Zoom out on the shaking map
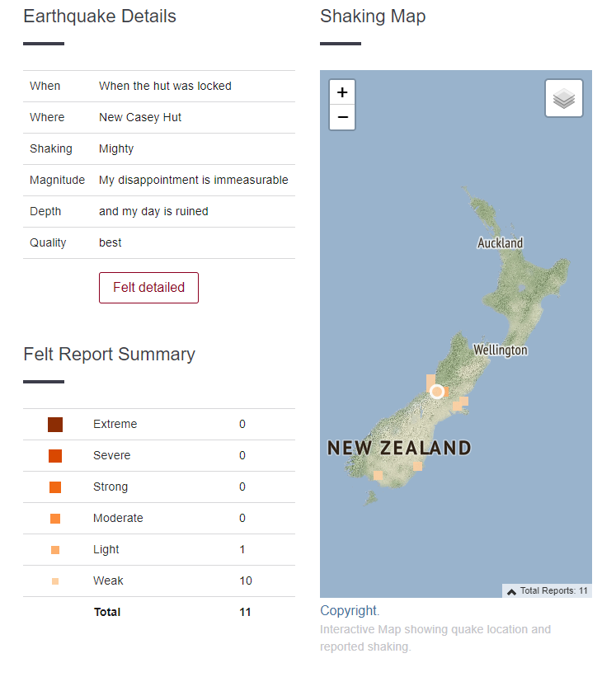616x677 pixels. coord(342,117)
